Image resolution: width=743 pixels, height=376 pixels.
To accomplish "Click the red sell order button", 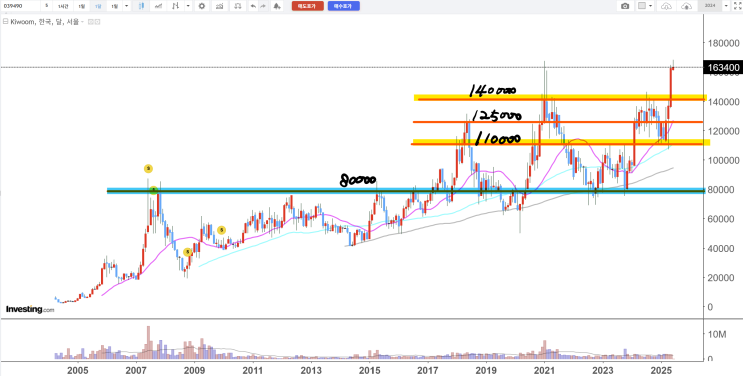I will click(308, 6).
